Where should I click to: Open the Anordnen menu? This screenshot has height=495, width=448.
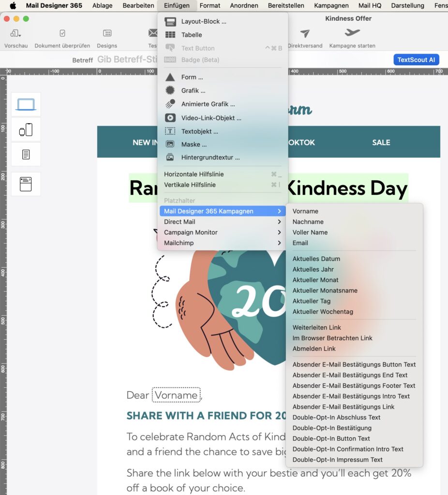244,5
